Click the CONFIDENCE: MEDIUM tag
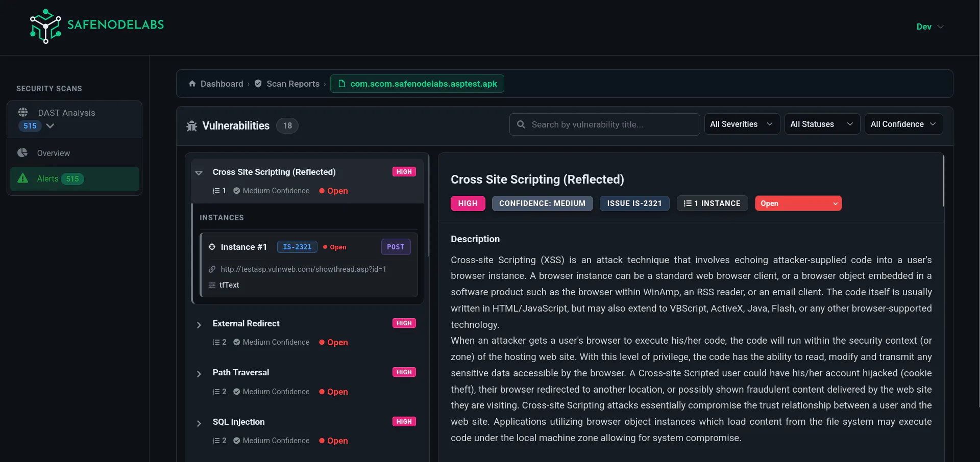 click(542, 203)
